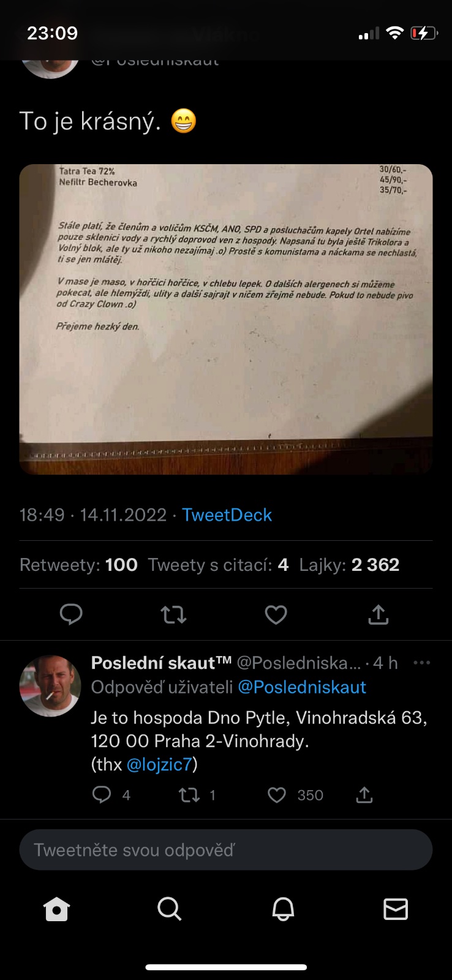Open the TweetDeck source link
The image size is (452, 980).
227,515
